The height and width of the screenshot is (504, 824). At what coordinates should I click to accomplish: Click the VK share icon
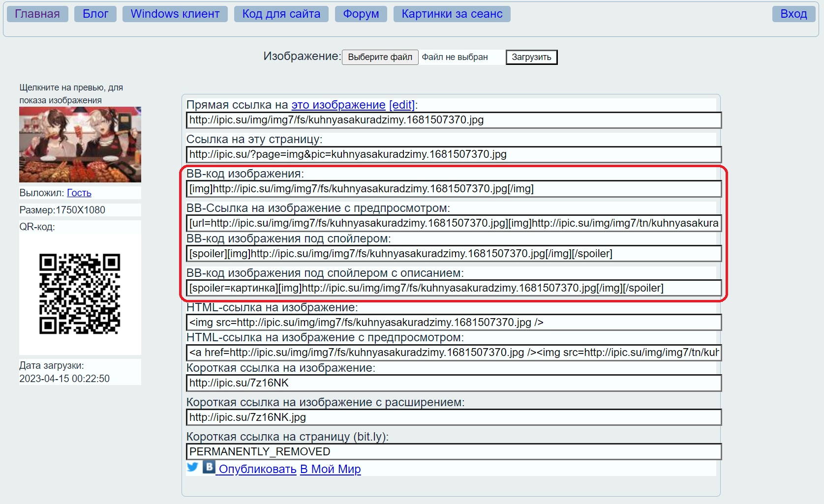(x=209, y=467)
